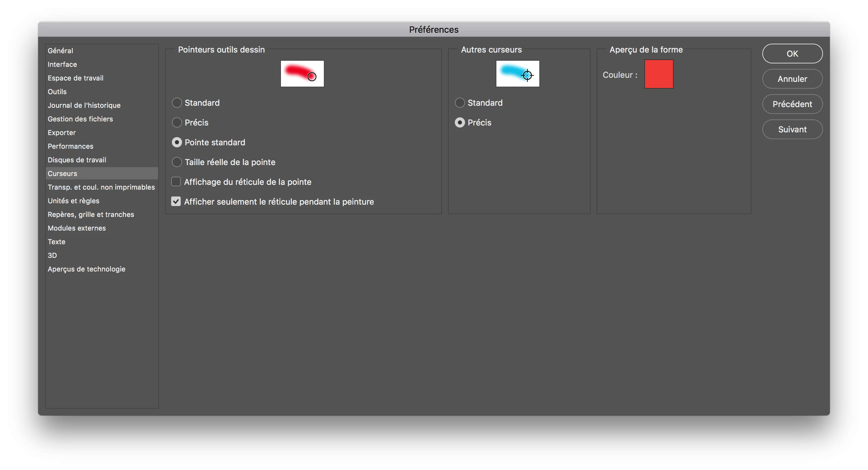The height and width of the screenshot is (470, 868).
Task: Click the cyan precise cursor preview thumbnail
Action: pos(518,74)
